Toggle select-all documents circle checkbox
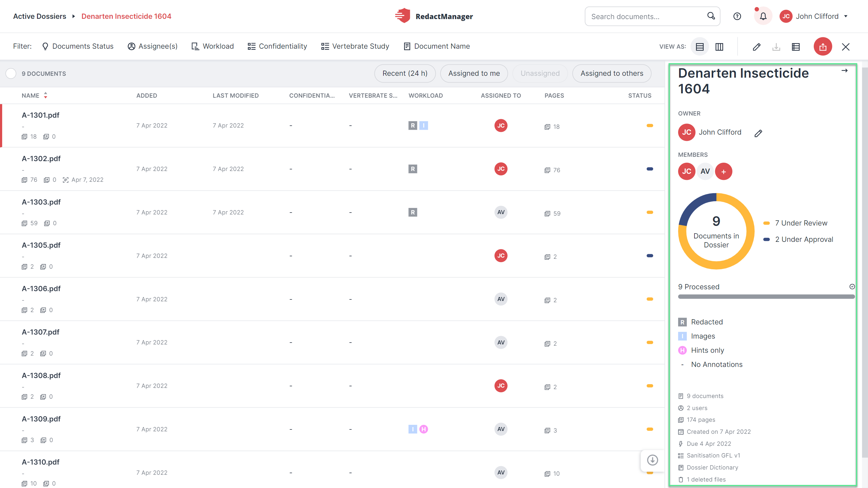Viewport: 868px width, 488px height. tap(11, 73)
